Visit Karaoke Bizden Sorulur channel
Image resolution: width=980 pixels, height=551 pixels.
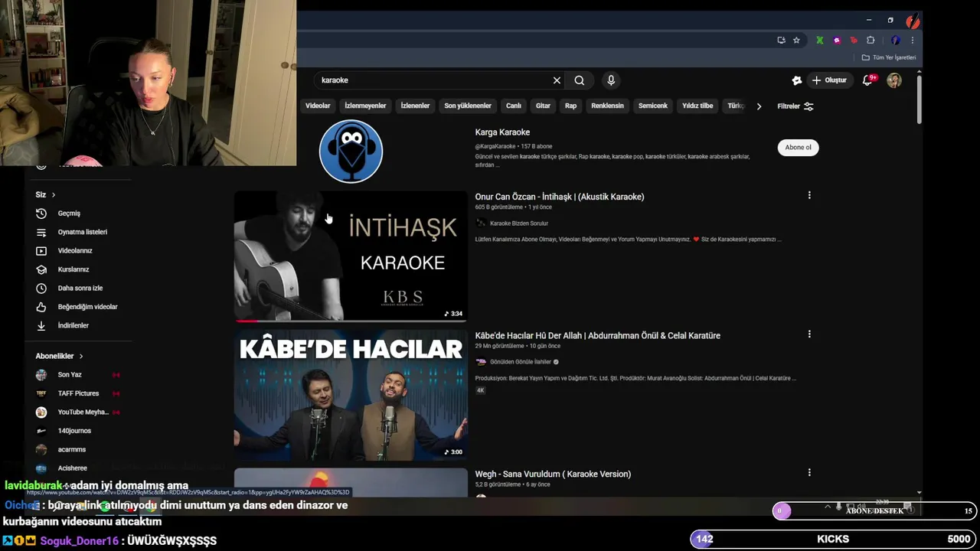[518, 223]
